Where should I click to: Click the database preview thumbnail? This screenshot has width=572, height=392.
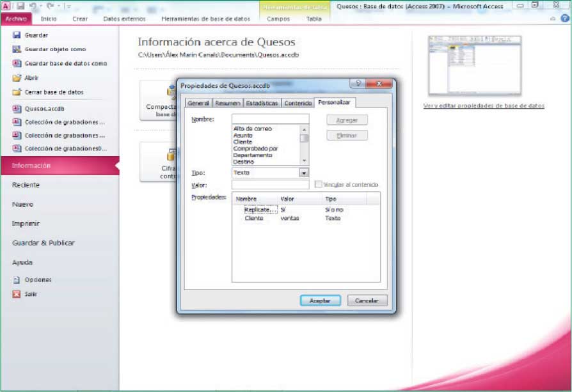[x=474, y=65]
